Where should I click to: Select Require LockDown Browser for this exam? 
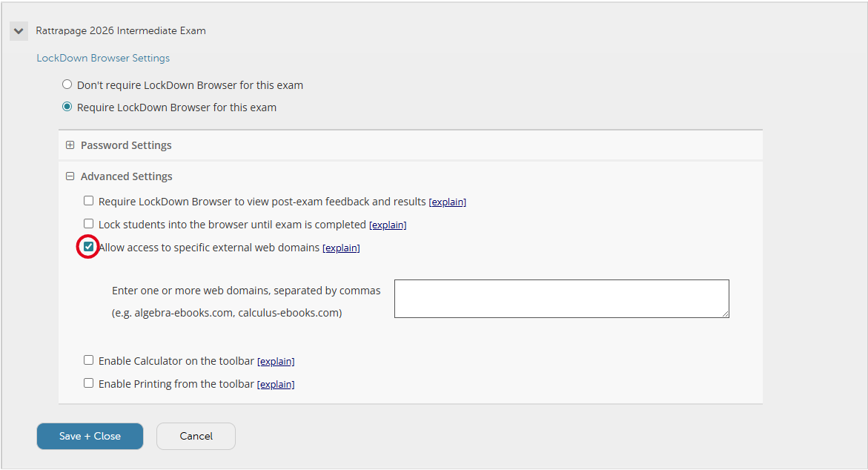pyautogui.click(x=67, y=107)
